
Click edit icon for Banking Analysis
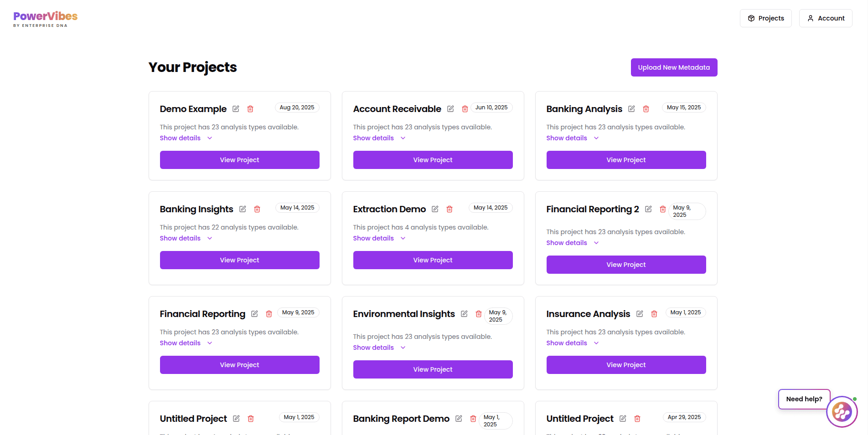pyautogui.click(x=631, y=109)
